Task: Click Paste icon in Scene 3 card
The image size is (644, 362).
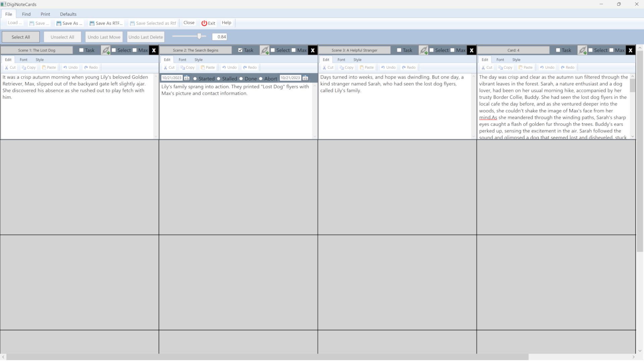Action: click(x=362, y=67)
